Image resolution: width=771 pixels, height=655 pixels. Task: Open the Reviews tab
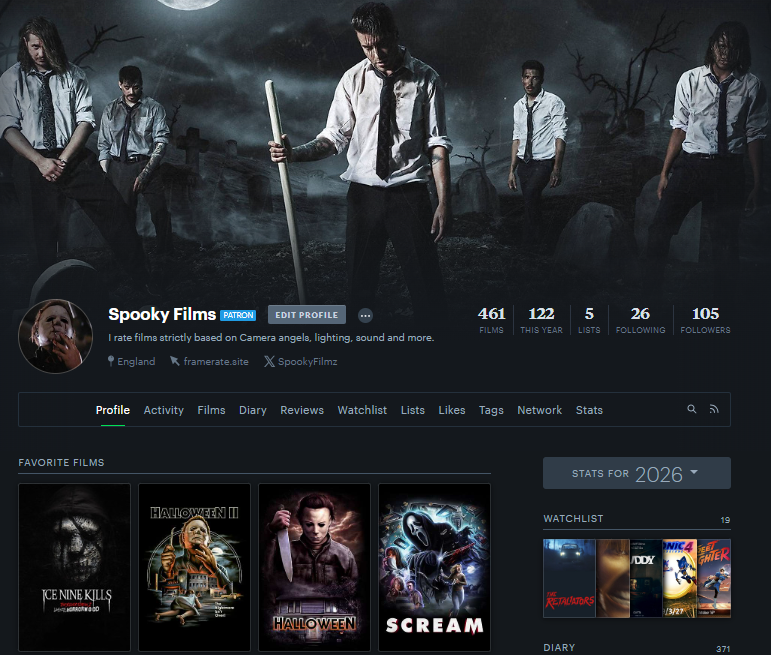(302, 410)
